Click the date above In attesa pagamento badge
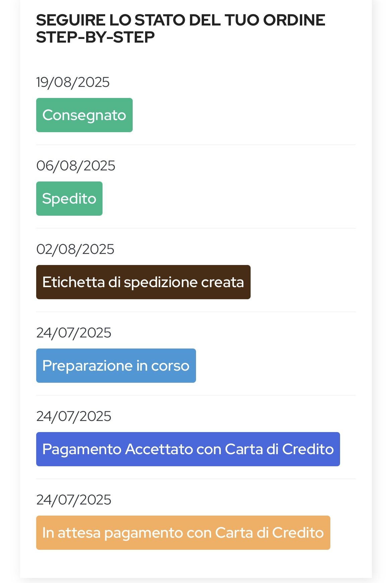This screenshot has height=583, width=392. 74,500
